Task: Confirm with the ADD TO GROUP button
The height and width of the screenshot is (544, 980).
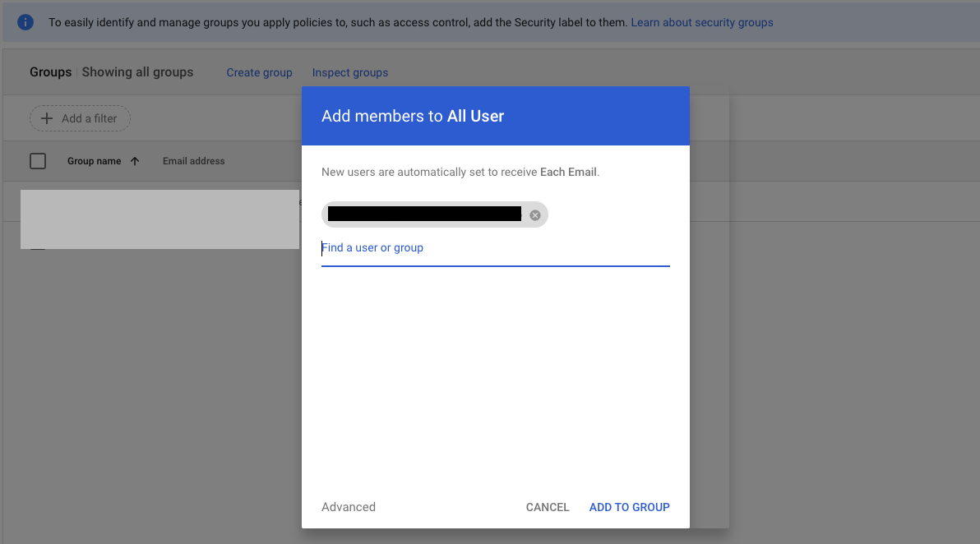Action: [x=629, y=507]
